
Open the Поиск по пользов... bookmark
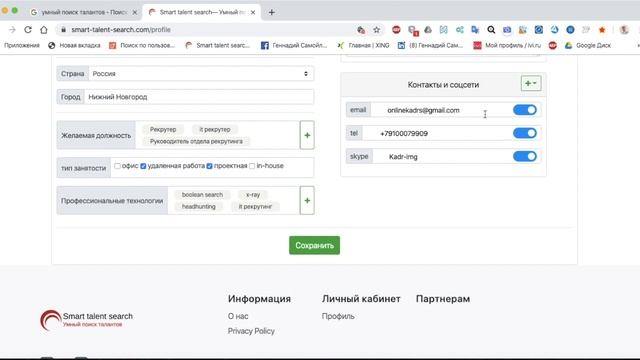coord(142,45)
